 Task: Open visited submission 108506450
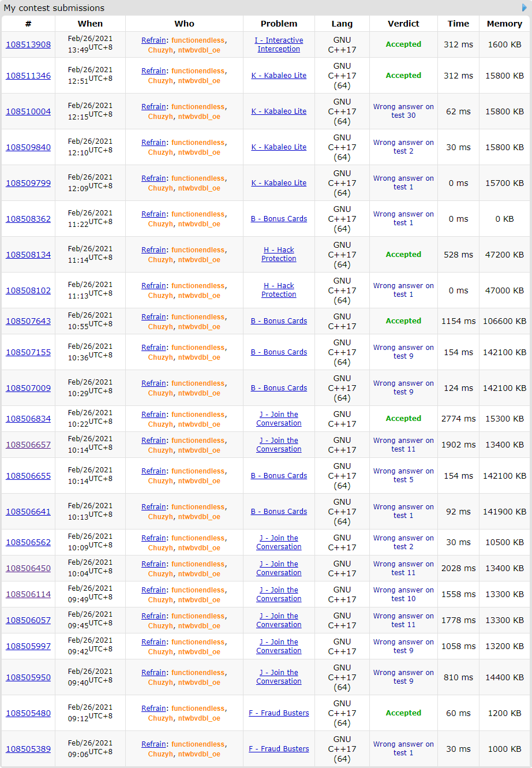(x=28, y=568)
